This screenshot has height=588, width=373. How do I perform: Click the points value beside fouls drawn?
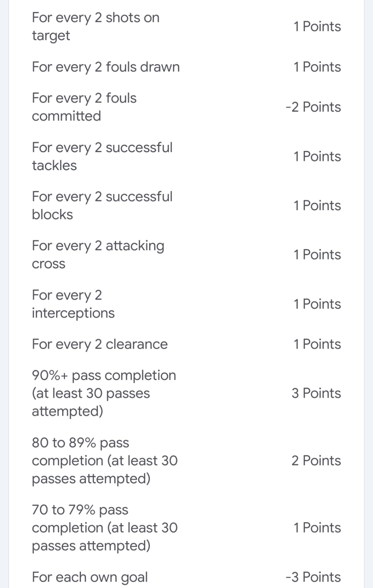(317, 67)
